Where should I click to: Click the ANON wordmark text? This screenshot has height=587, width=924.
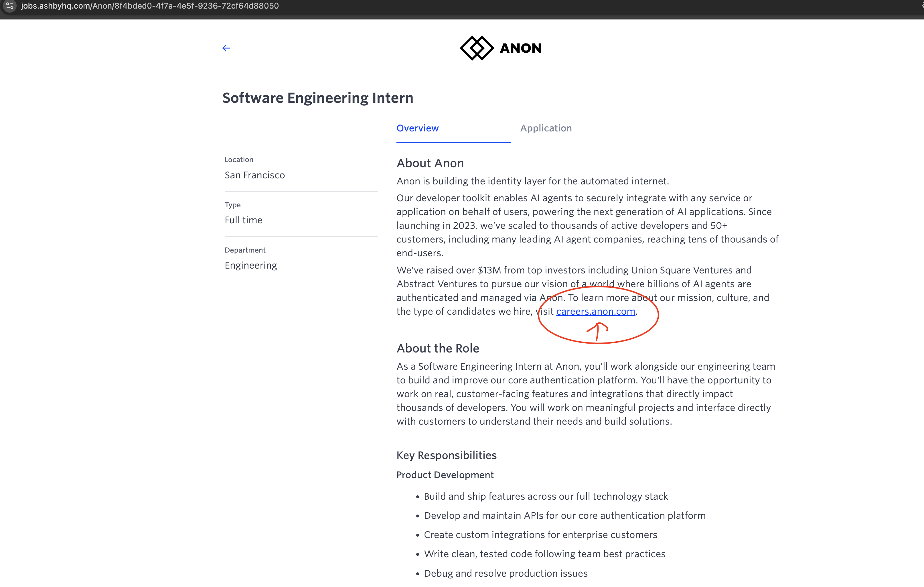point(520,48)
